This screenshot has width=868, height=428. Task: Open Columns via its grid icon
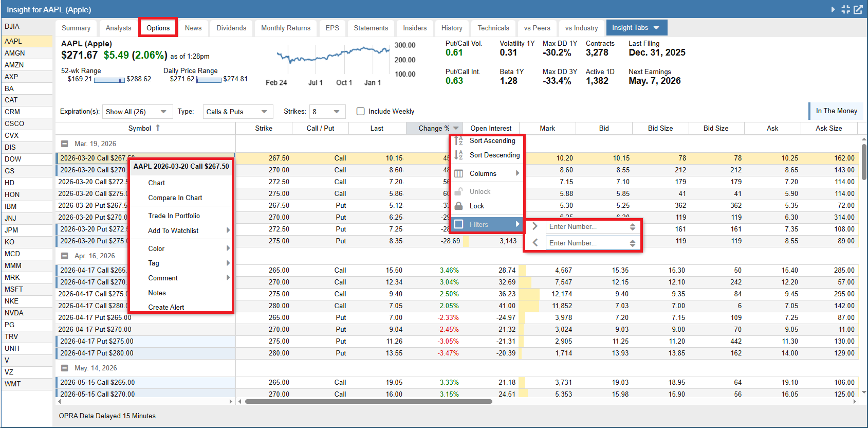click(459, 173)
